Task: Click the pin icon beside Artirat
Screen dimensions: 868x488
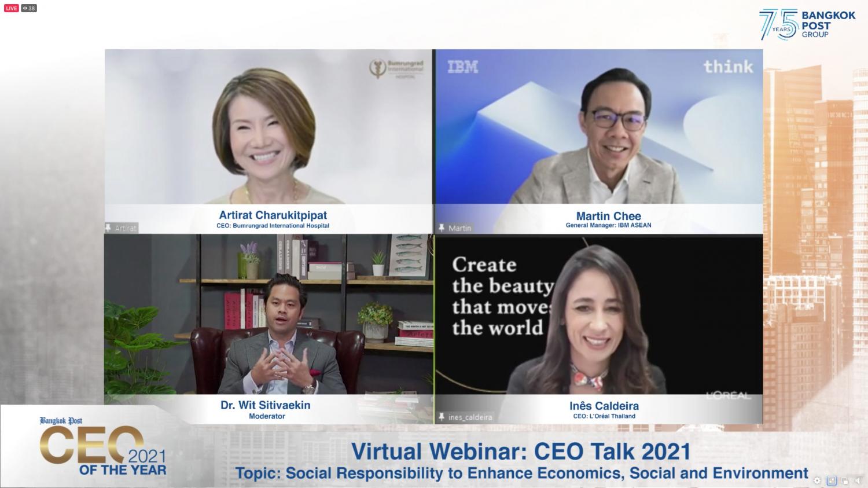Action: point(108,228)
